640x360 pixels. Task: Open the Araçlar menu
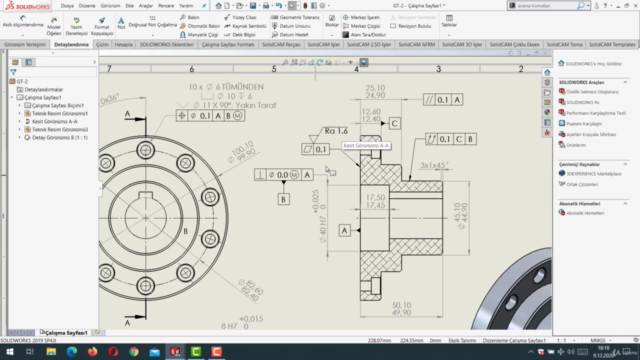pos(146,6)
